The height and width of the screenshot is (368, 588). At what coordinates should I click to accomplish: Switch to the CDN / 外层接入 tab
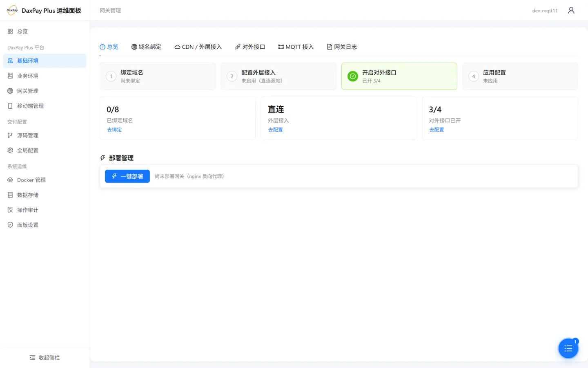198,47
